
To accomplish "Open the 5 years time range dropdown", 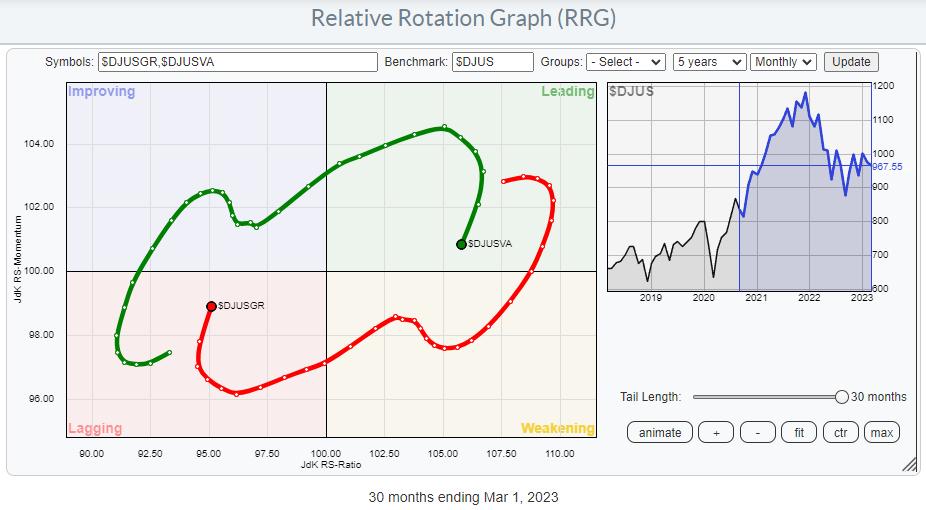I will (709, 62).
